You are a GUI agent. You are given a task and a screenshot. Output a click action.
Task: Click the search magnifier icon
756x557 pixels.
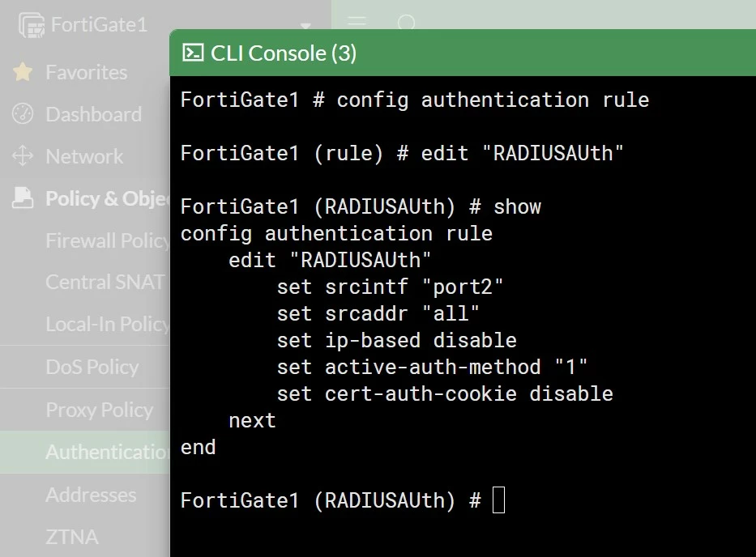click(x=407, y=23)
